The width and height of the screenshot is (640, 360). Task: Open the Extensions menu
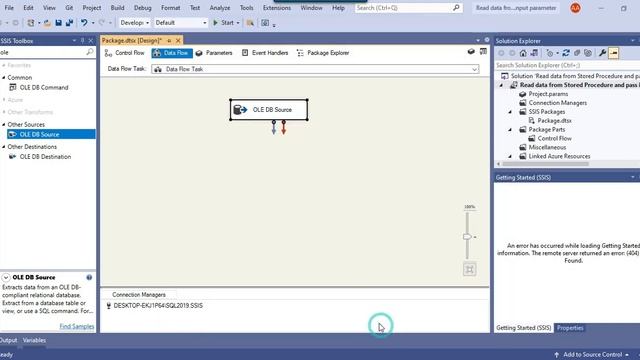tap(277, 8)
